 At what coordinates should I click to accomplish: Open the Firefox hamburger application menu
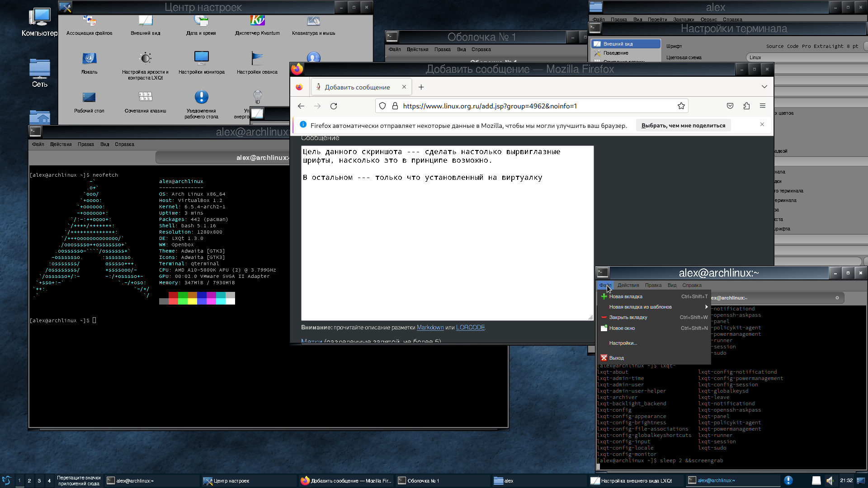763,106
